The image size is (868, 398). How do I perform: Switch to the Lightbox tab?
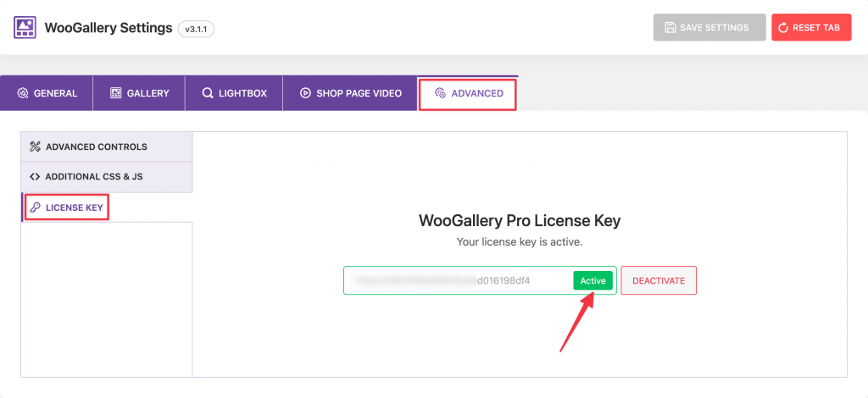coord(234,93)
